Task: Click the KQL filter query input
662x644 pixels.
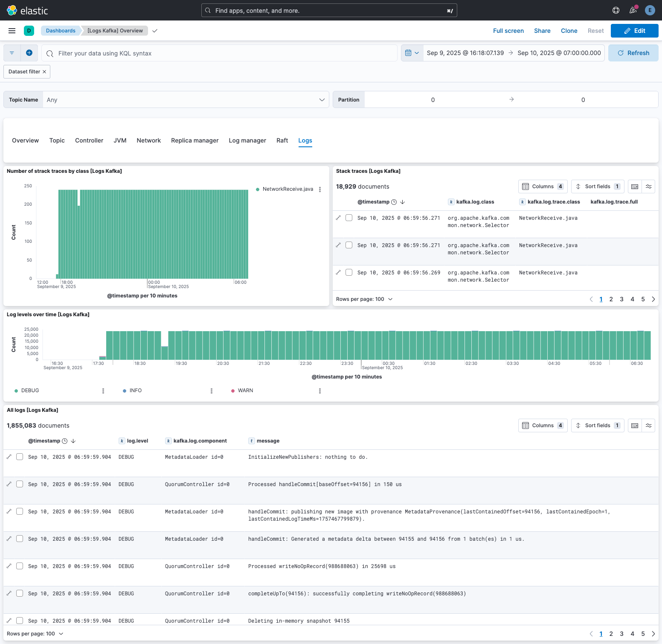Action: (x=222, y=53)
